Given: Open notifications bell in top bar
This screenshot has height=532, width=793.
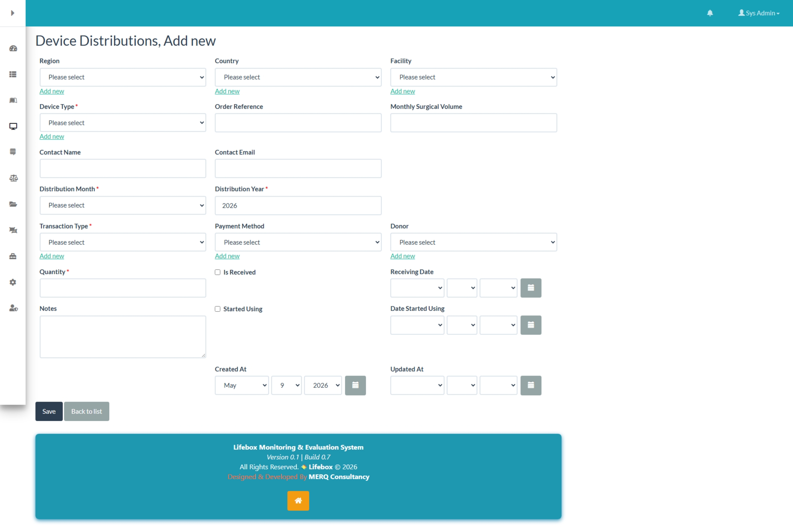Looking at the screenshot, I should (710, 13).
